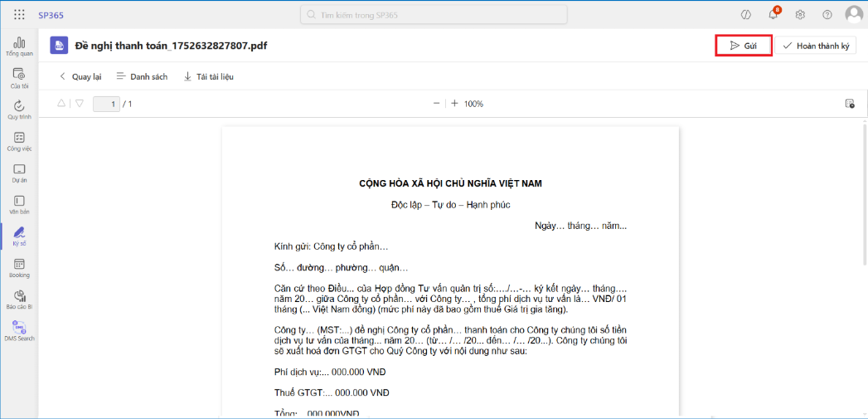Select Ký số in the sidebar
This screenshot has width=868, height=419.
point(18,237)
